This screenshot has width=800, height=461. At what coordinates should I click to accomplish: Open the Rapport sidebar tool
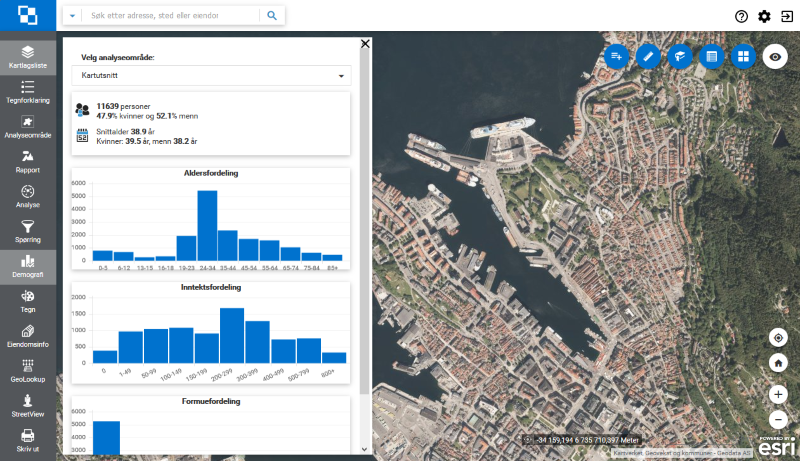click(x=28, y=161)
